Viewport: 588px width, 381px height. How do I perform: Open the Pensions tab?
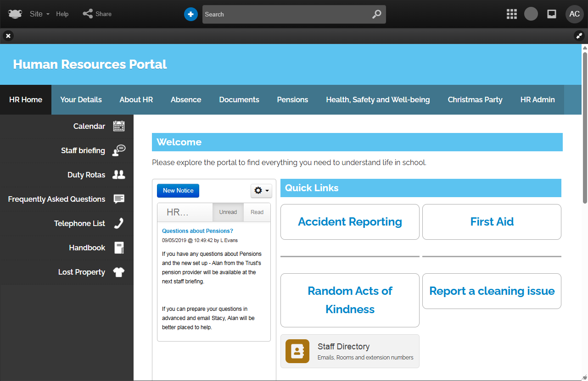click(292, 99)
